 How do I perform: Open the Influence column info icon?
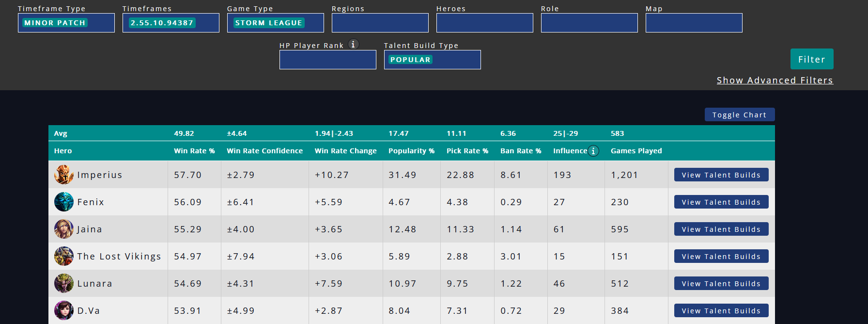[x=593, y=151]
